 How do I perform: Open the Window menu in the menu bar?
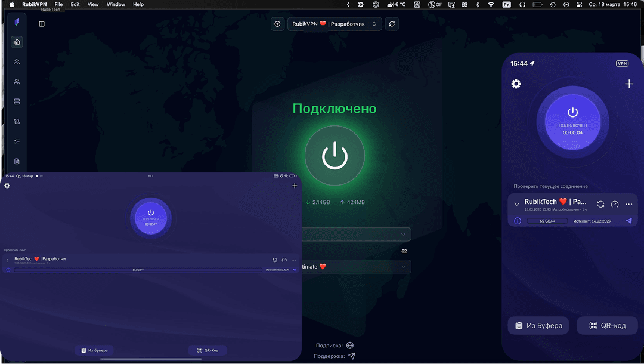click(116, 4)
